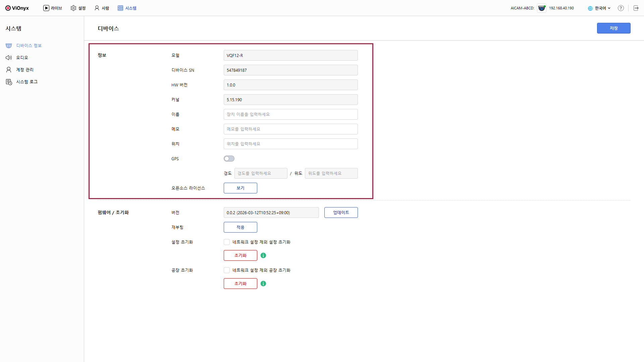Expand the 한국어 language dropdown
The width and height of the screenshot is (644, 362).
600,8
